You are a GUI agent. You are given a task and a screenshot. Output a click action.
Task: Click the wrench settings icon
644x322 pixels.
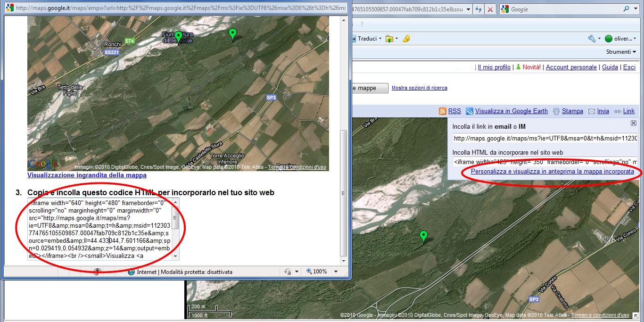592,39
